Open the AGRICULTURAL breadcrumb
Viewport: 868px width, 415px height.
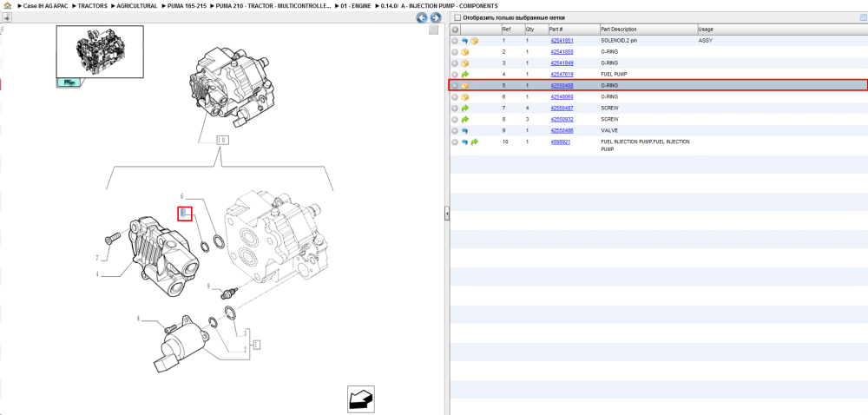[137, 5]
